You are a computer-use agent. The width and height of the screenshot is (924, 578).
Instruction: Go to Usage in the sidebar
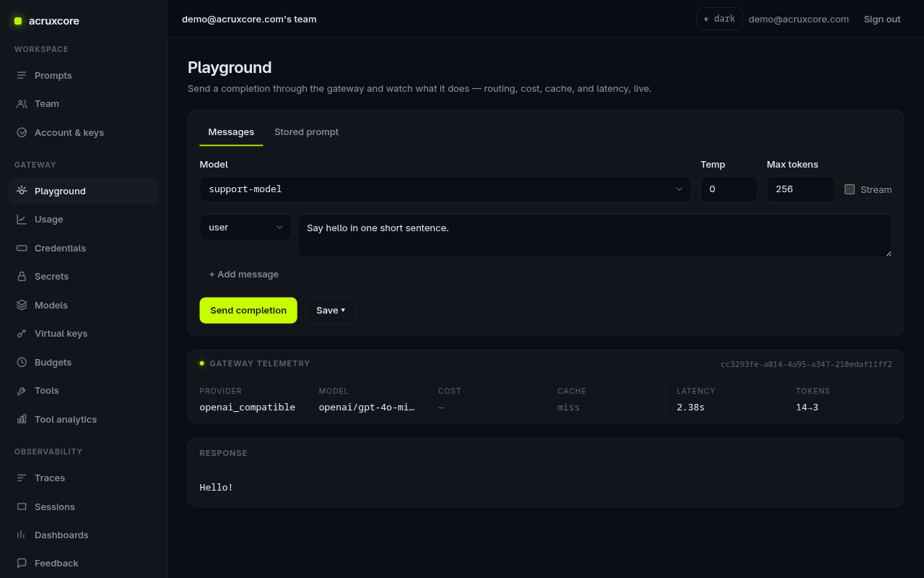(x=49, y=219)
